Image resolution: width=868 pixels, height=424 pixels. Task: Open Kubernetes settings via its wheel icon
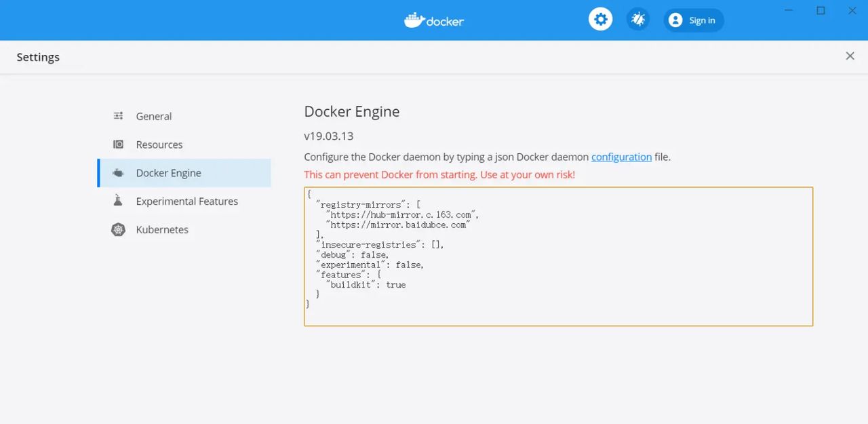tap(118, 229)
